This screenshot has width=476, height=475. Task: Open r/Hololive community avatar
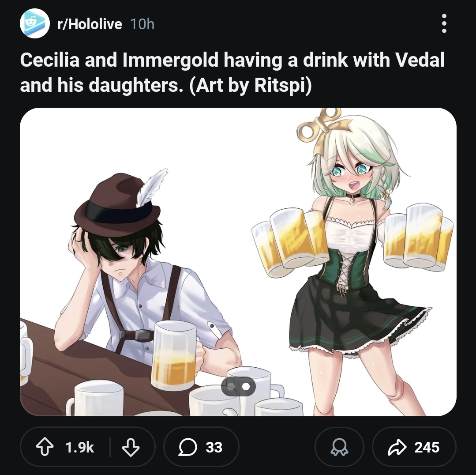point(34,23)
